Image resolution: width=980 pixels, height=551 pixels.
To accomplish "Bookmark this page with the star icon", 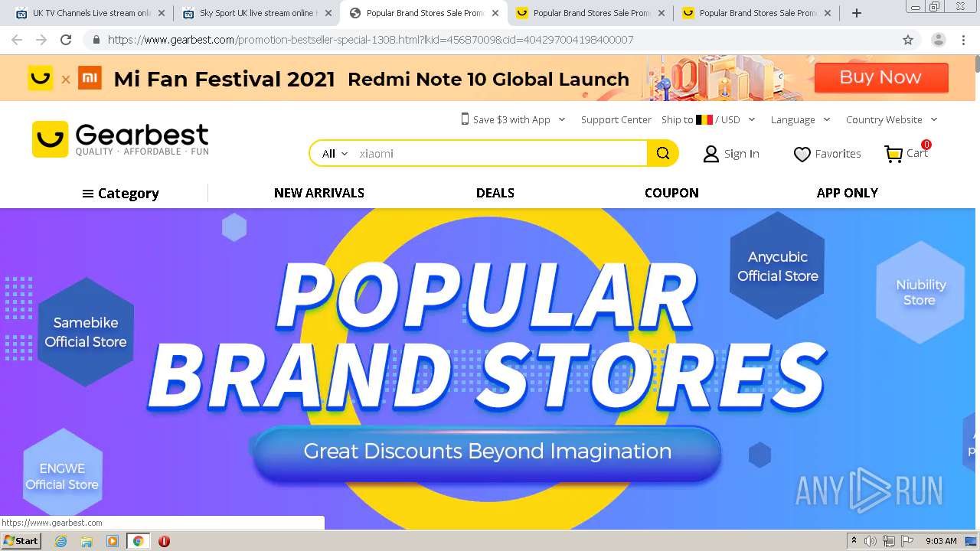I will click(x=908, y=40).
